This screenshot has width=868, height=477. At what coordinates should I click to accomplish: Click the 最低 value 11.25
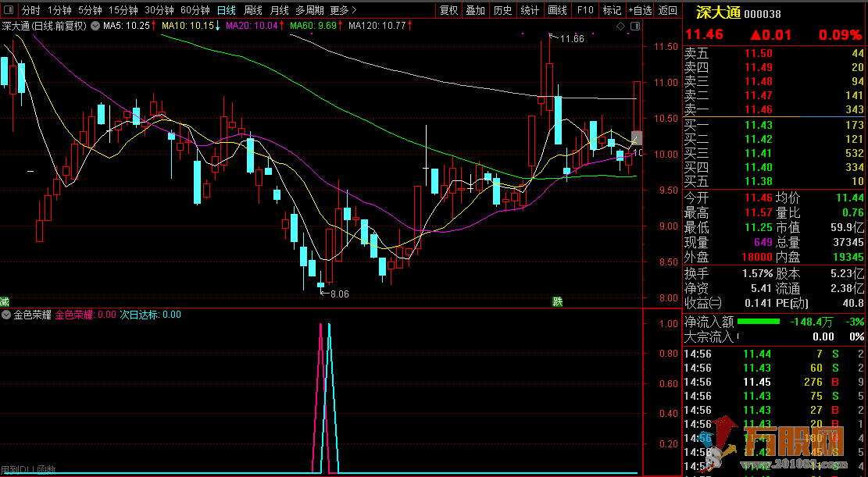pyautogui.click(x=759, y=227)
